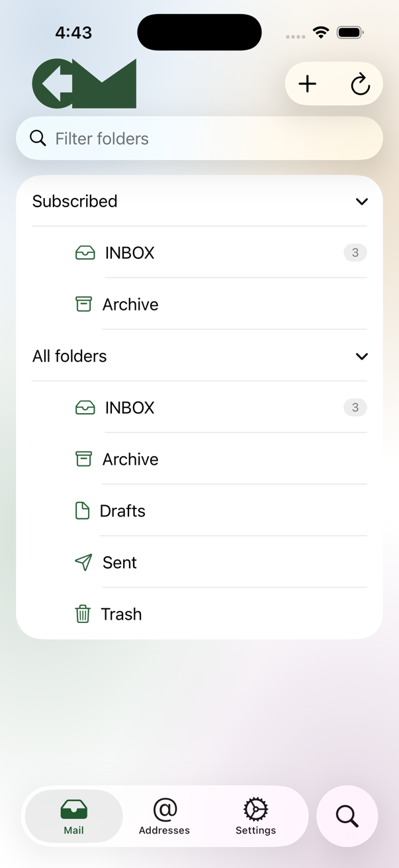Tap the Subscribed section header text
Screen dimensions: 399x868
click(x=75, y=201)
